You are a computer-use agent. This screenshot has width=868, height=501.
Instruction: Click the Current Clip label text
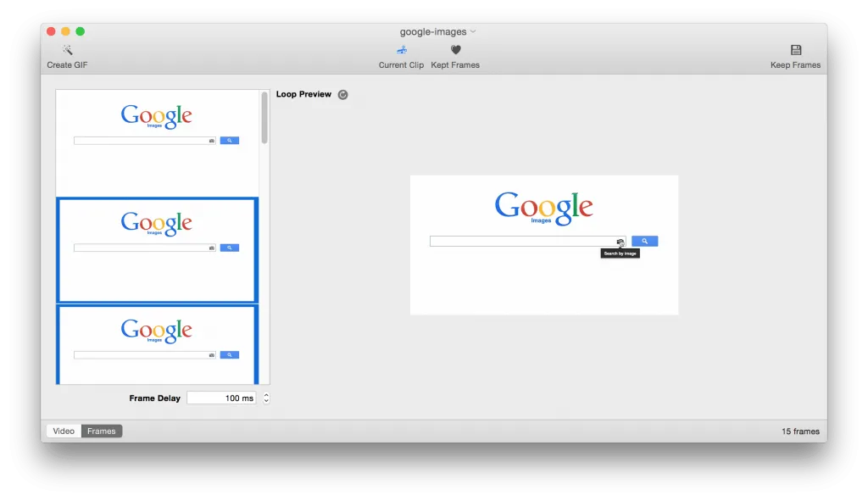pos(401,64)
